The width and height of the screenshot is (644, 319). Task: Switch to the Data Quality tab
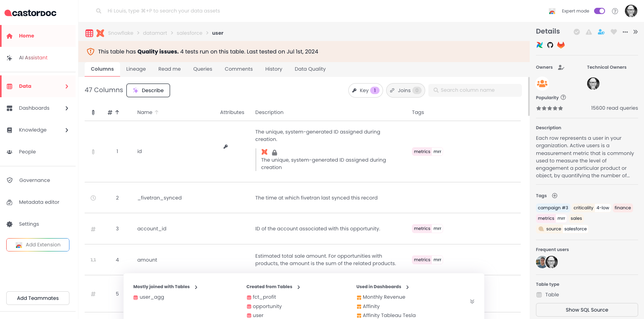(310, 69)
